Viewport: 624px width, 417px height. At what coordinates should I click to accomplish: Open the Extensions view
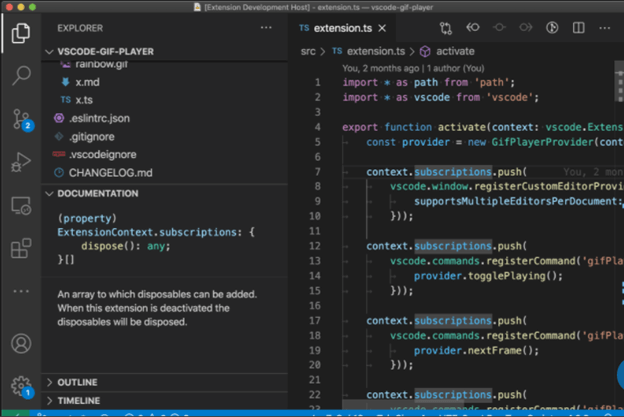(21, 248)
